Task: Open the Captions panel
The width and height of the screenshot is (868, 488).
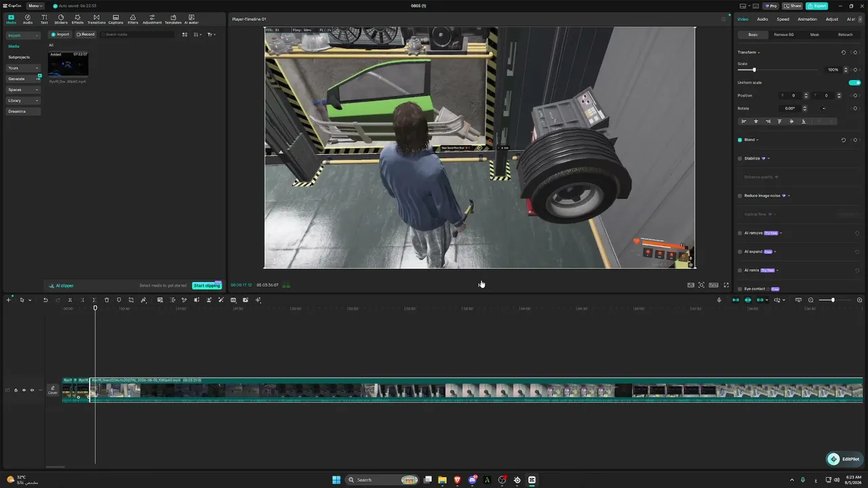Action: click(x=116, y=19)
